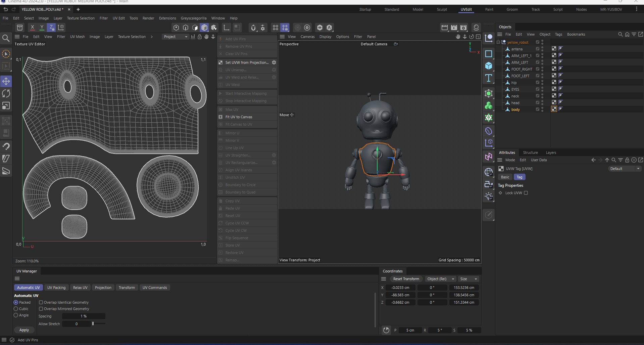The width and height of the screenshot is (644, 345).
Task: Open Set UVW from Projection settings gear
Action: coord(274,62)
